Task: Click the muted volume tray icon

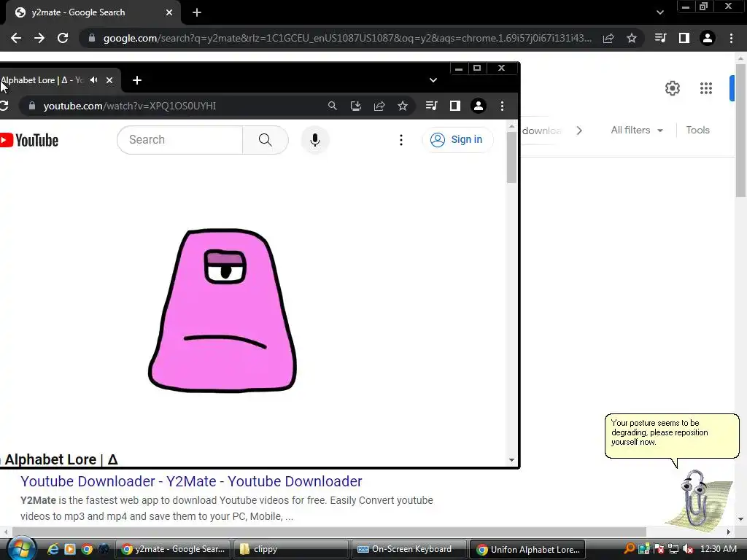Action: [688, 549]
